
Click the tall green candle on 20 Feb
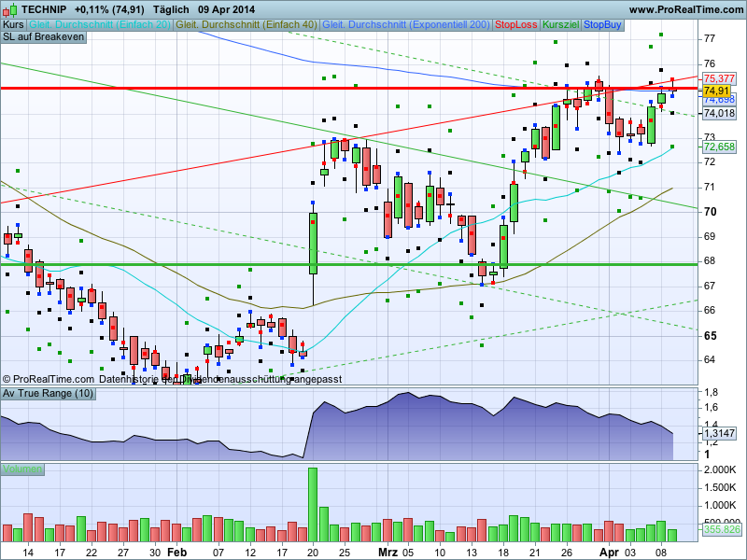pos(313,244)
